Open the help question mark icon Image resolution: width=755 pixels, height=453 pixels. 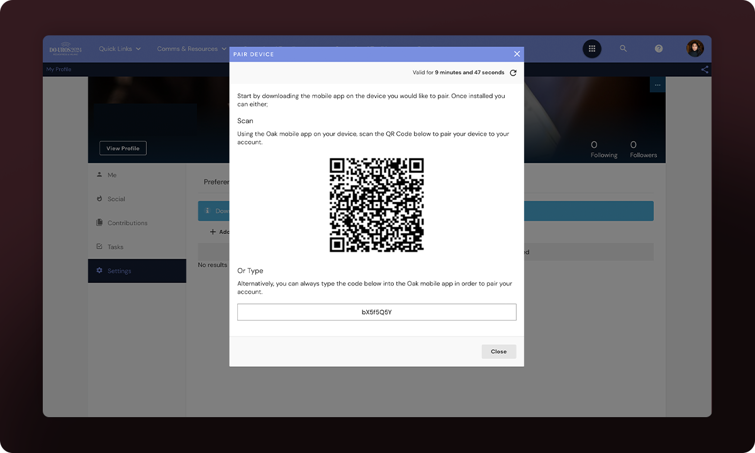658,48
